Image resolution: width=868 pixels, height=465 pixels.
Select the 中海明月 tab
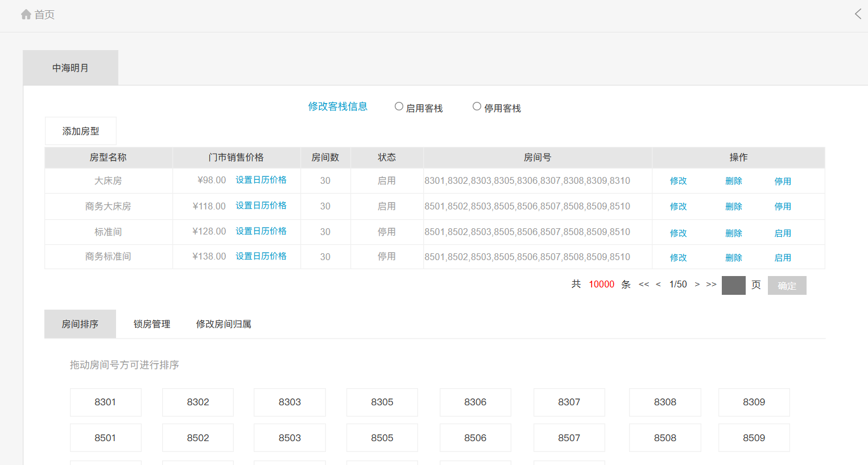(x=71, y=68)
